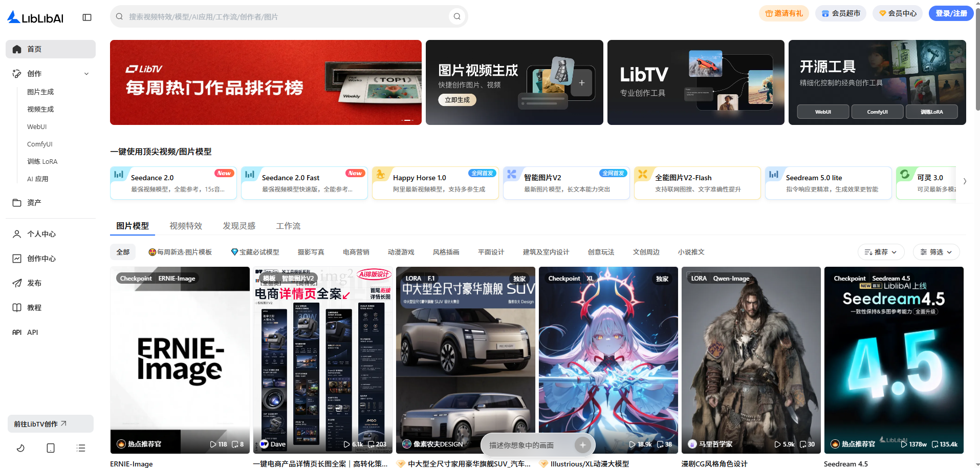Click 邀请有礼 button
The height and width of the screenshot is (468, 980).
[783, 13]
